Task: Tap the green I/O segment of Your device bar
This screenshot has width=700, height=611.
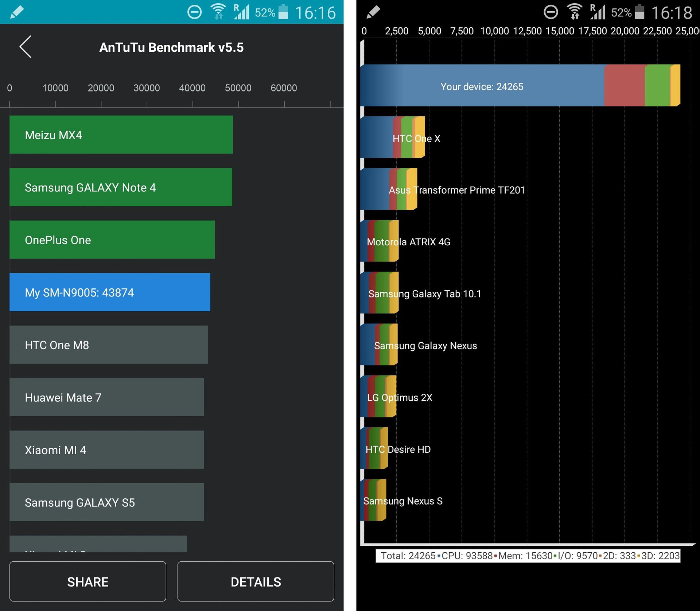Action: pos(657,86)
